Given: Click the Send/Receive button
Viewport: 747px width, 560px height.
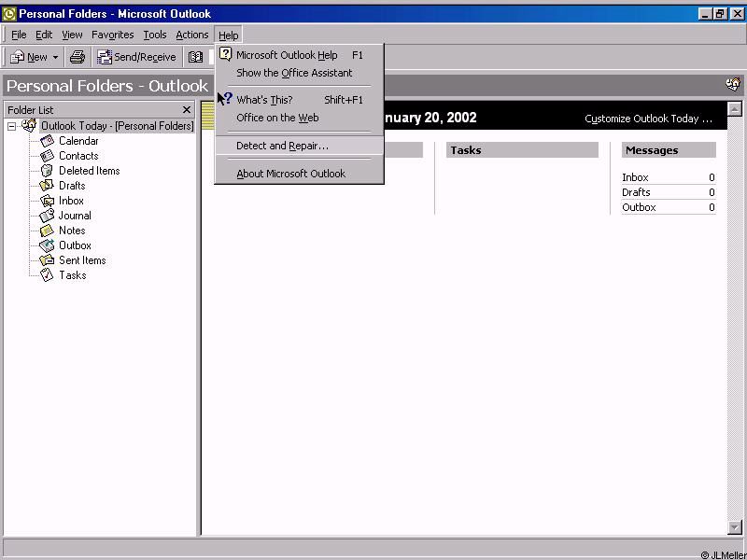Looking at the screenshot, I should point(136,57).
